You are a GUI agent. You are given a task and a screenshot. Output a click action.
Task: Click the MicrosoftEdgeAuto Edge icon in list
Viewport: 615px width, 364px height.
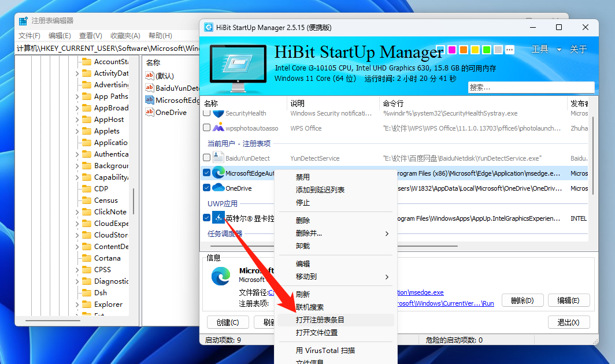click(218, 173)
